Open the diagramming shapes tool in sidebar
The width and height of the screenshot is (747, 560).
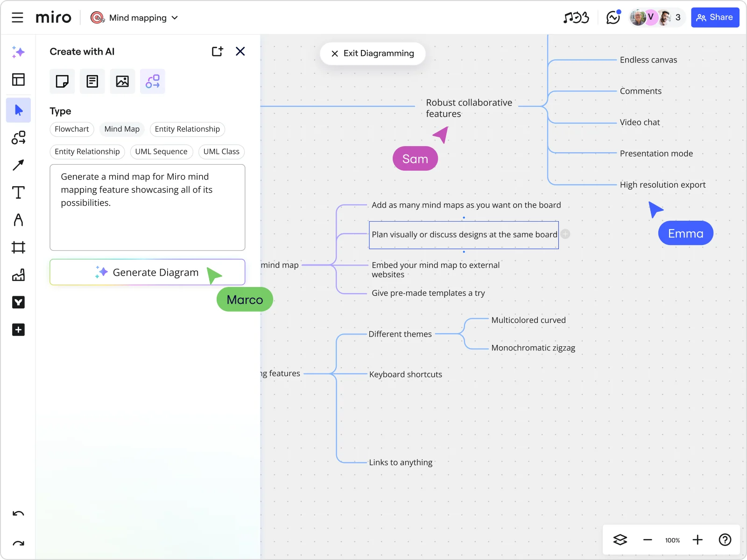(18, 138)
